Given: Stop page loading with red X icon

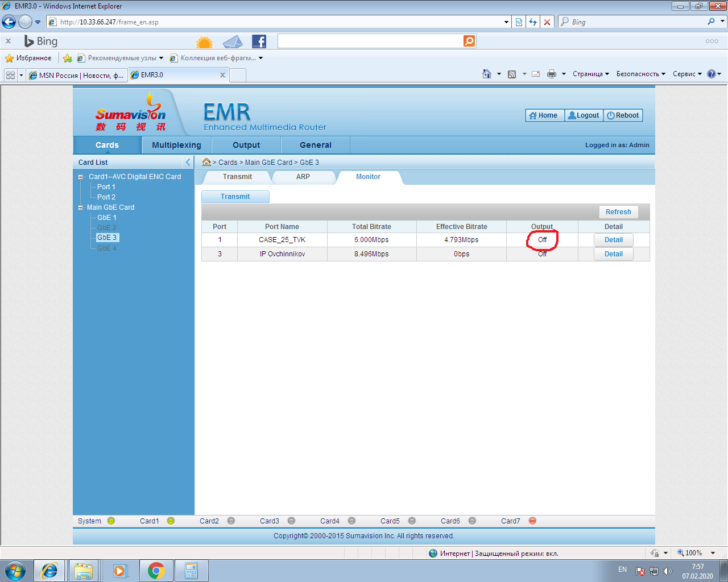Looking at the screenshot, I should click(547, 22).
